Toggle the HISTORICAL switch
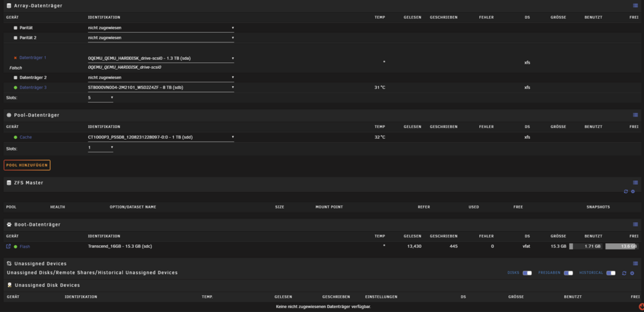Screen dimensions: 644x312 pos(611,273)
